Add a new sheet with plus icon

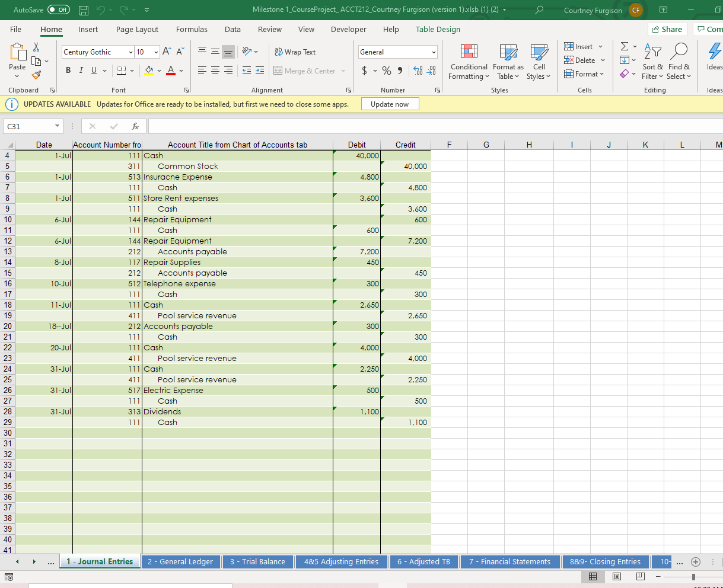tap(696, 562)
